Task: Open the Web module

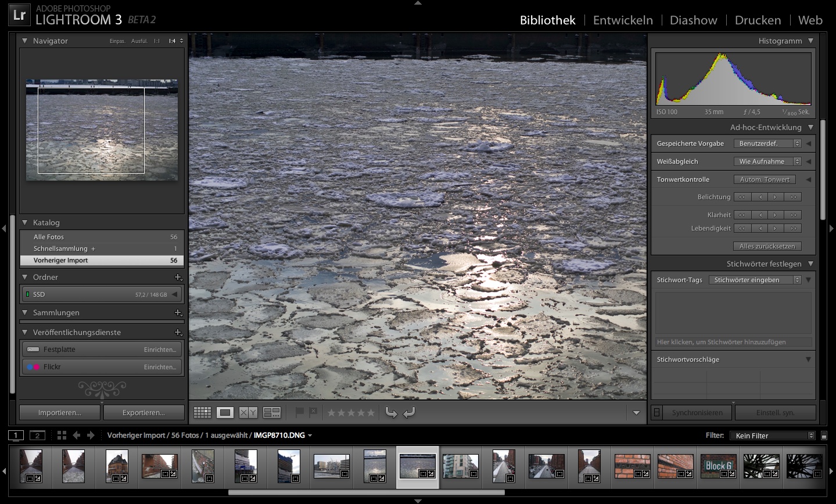Action: click(x=810, y=20)
